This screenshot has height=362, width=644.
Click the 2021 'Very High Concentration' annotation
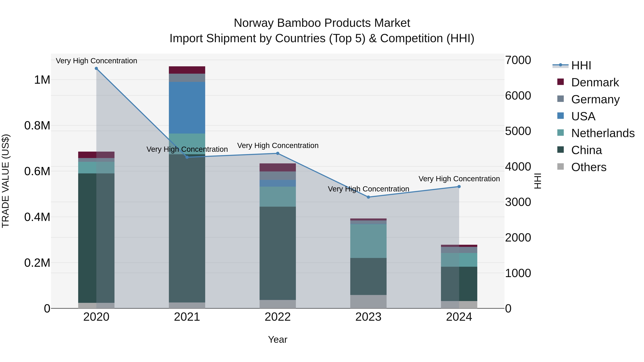click(187, 149)
